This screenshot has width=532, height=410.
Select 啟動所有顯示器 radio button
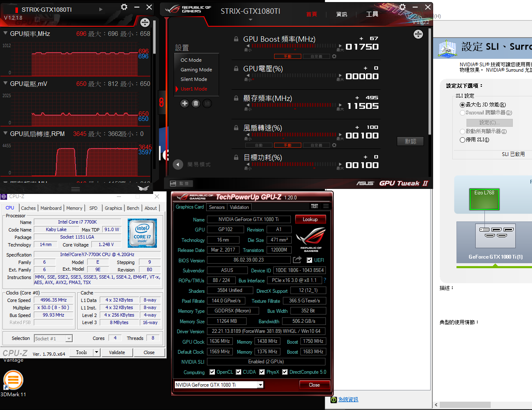tap(462, 131)
